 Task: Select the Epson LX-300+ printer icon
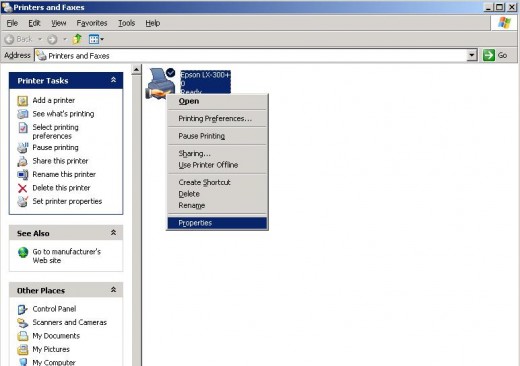tap(160, 83)
